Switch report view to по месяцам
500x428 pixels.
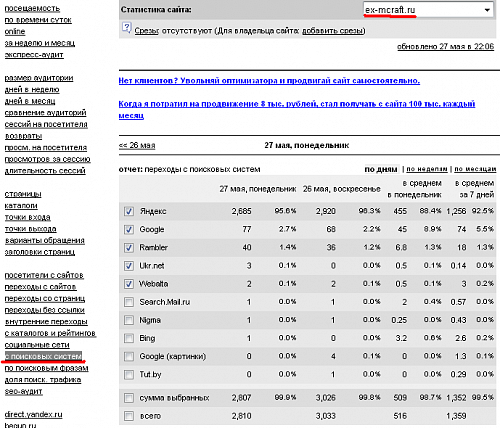point(475,169)
